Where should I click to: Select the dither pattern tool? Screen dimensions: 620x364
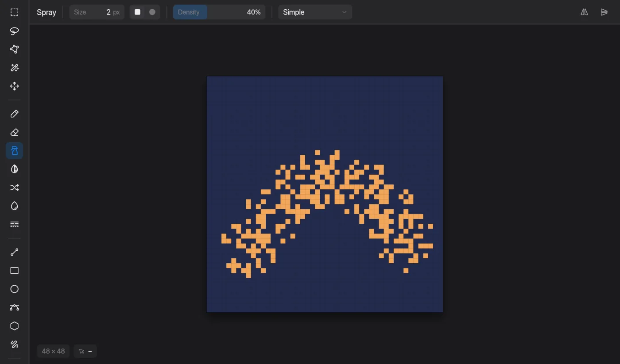(x=15, y=225)
